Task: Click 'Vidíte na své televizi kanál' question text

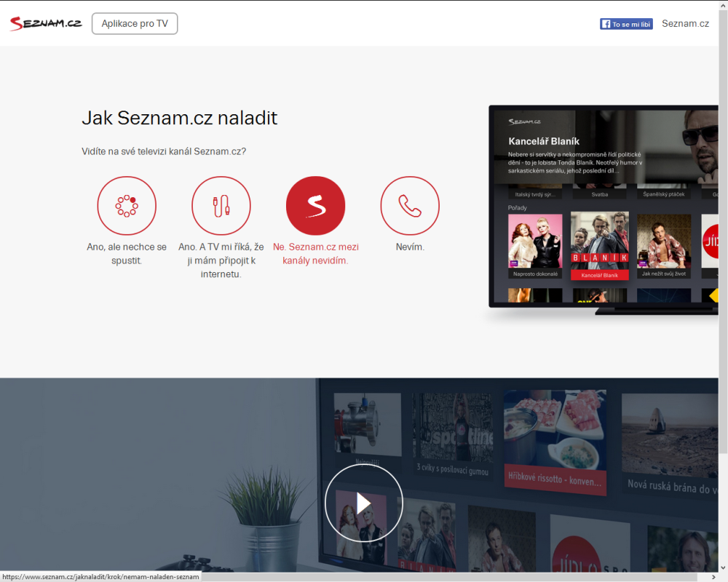Action: pos(164,151)
